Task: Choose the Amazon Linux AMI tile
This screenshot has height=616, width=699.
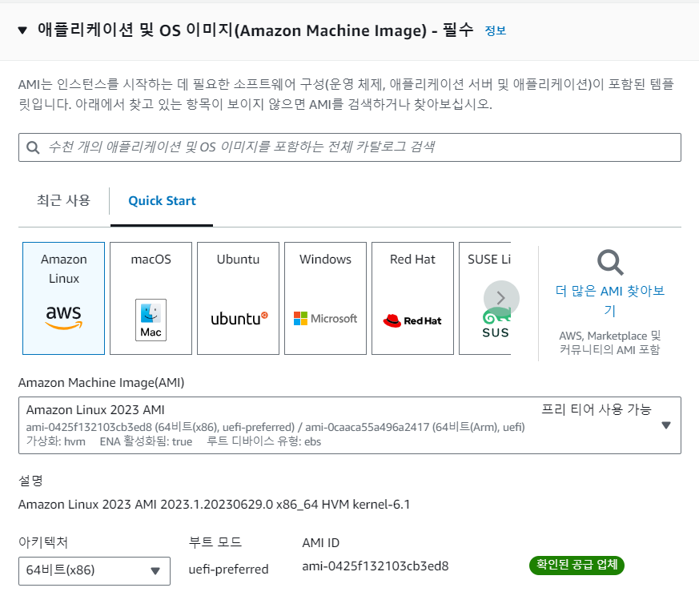Action: (x=64, y=299)
